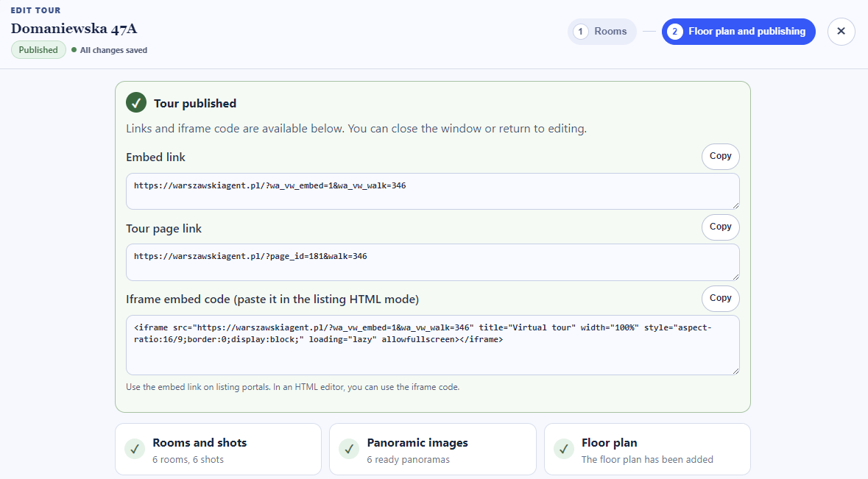Close the tour editor with the X icon
The width and height of the screenshot is (868, 479).
841,32
